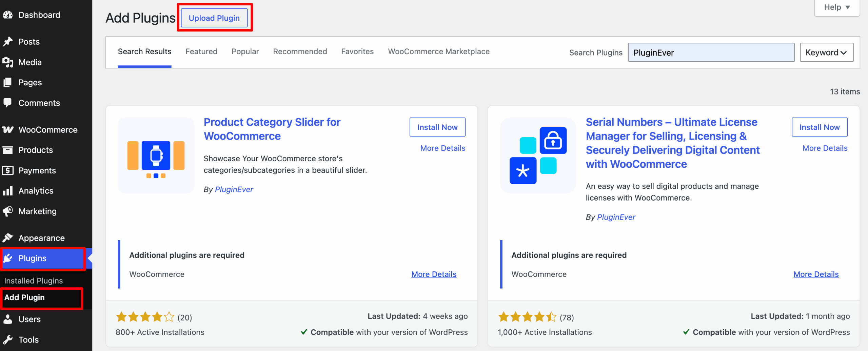Screen dimensions: 868x351
Task: Click the Tools wrench icon
Action: tap(8, 339)
